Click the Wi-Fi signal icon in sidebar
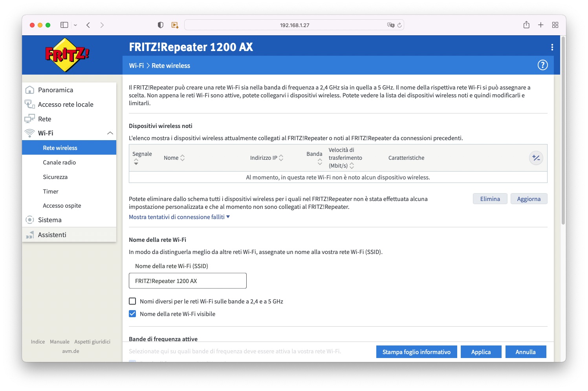 pyautogui.click(x=29, y=133)
